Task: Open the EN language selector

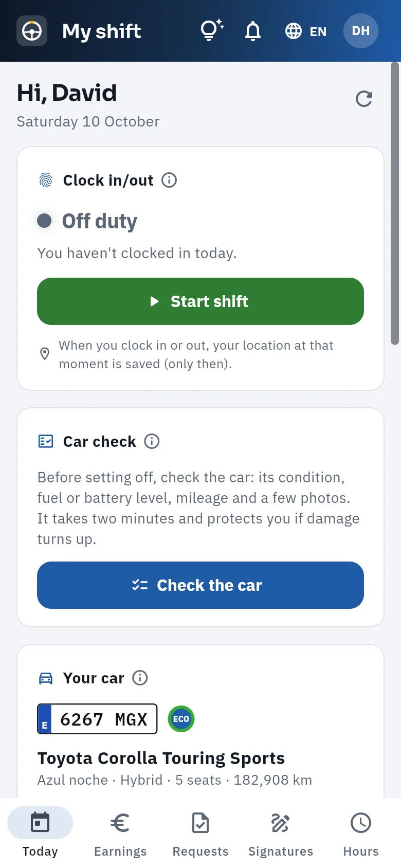Action: (x=306, y=31)
